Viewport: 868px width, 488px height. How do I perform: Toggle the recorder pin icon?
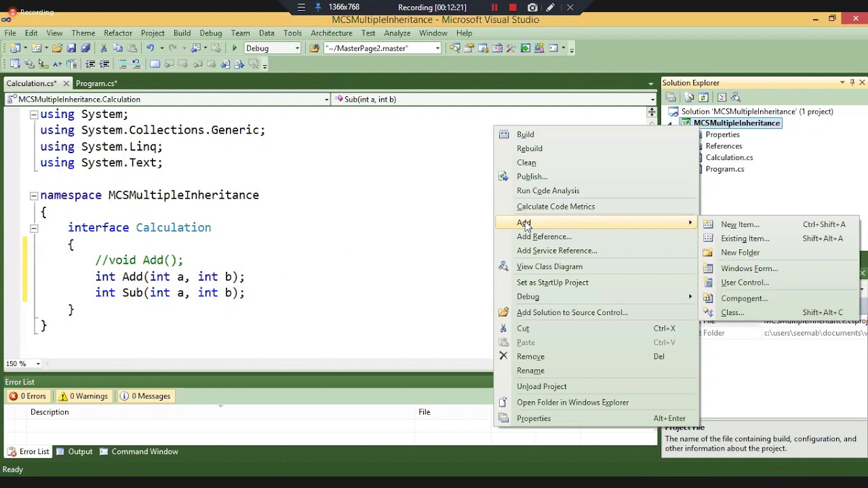(x=318, y=7)
